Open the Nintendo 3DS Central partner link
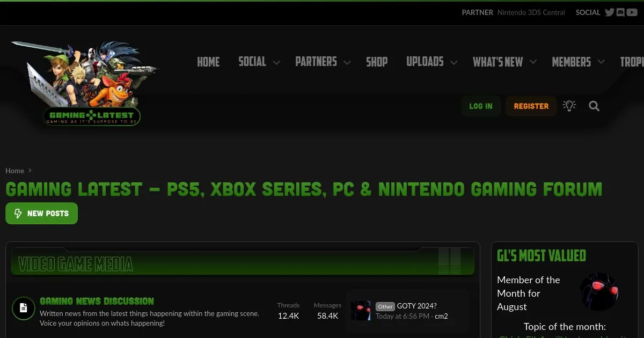644x338 pixels. 531,12
